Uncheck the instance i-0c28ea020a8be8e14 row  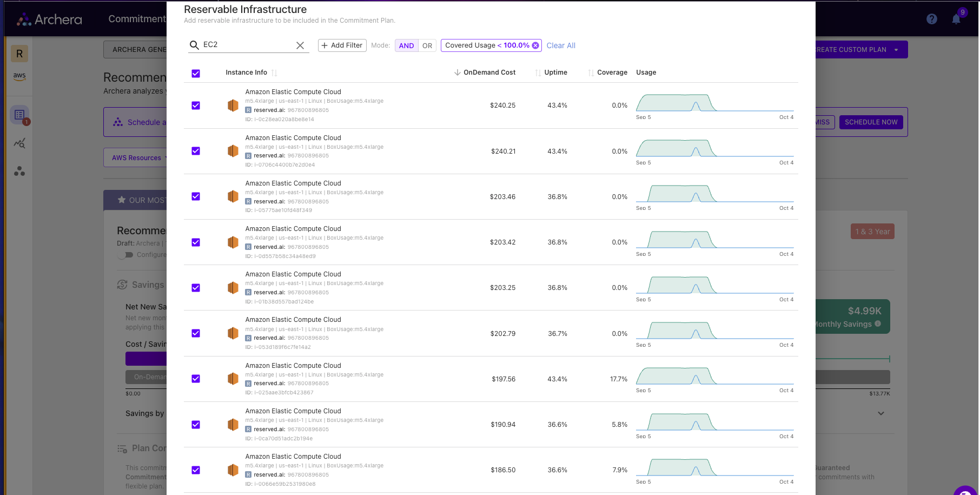click(x=196, y=105)
